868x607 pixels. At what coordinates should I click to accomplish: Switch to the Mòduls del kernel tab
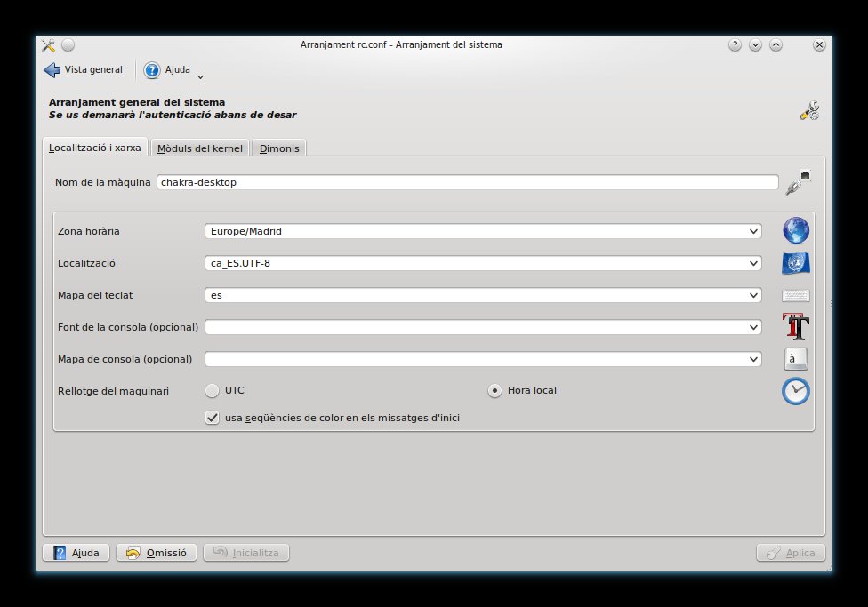(200, 148)
